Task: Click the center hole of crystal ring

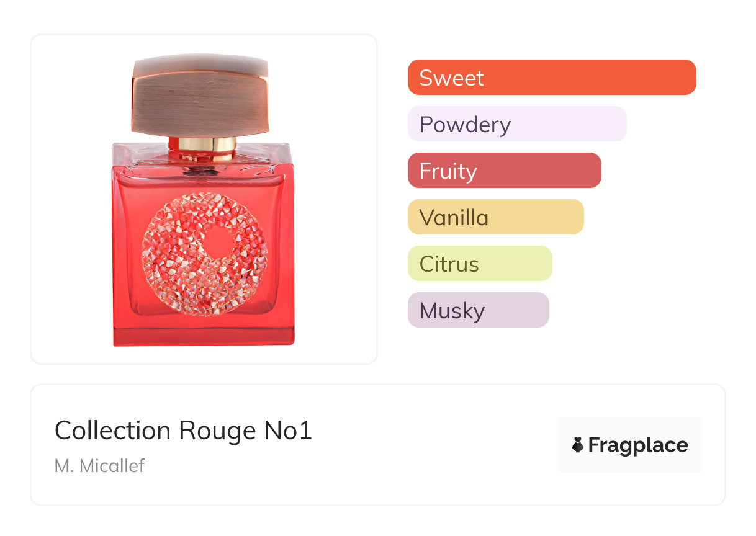Action: pyautogui.click(x=218, y=243)
